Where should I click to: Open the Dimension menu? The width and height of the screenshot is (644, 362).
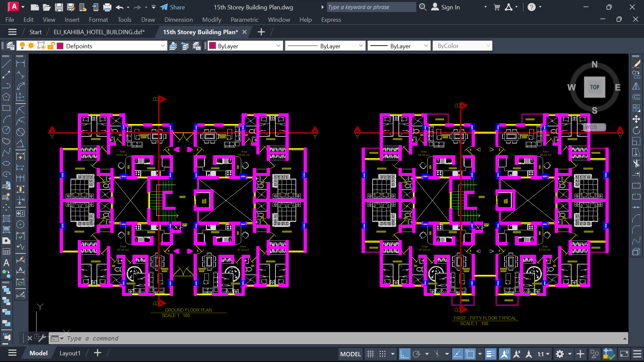178,19
